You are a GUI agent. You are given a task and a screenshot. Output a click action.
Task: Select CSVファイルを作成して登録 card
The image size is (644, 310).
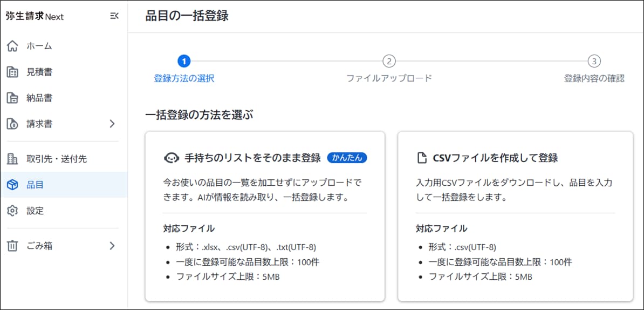pos(515,216)
